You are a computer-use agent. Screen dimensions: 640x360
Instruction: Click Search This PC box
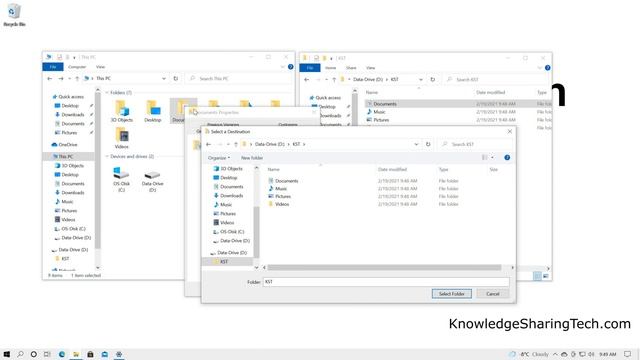point(238,78)
